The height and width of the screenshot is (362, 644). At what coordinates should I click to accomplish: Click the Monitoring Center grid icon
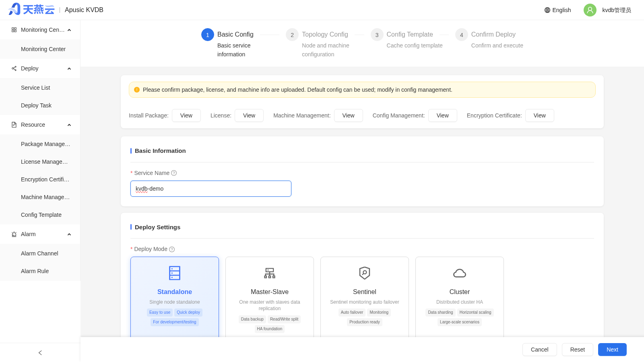(x=14, y=30)
